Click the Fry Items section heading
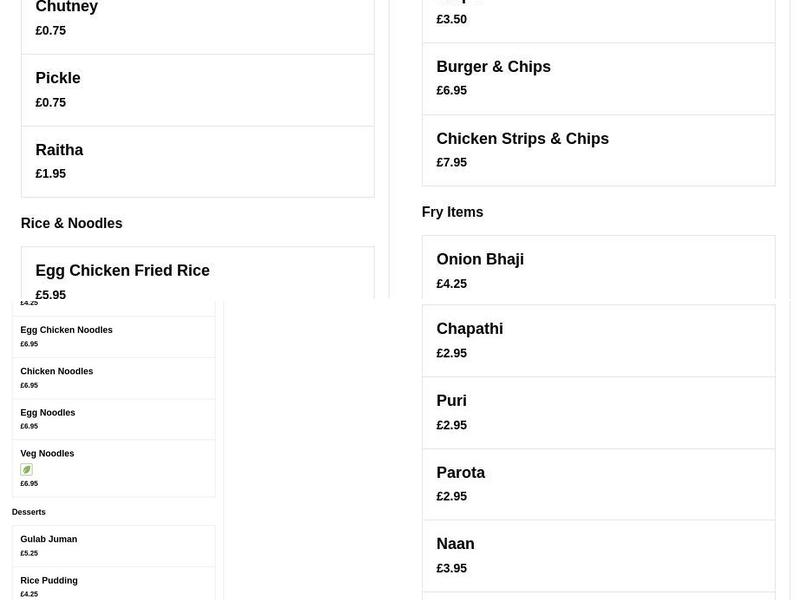800x600 pixels. (452, 211)
